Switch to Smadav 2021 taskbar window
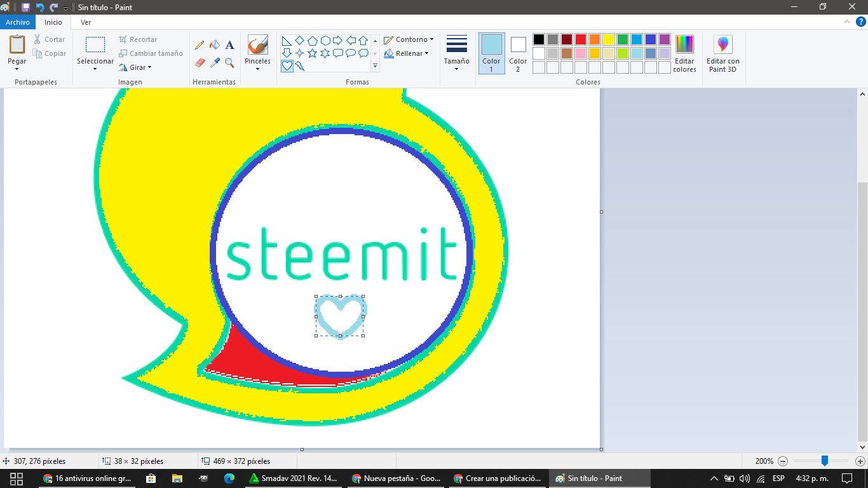This screenshot has height=488, width=868. click(x=294, y=478)
